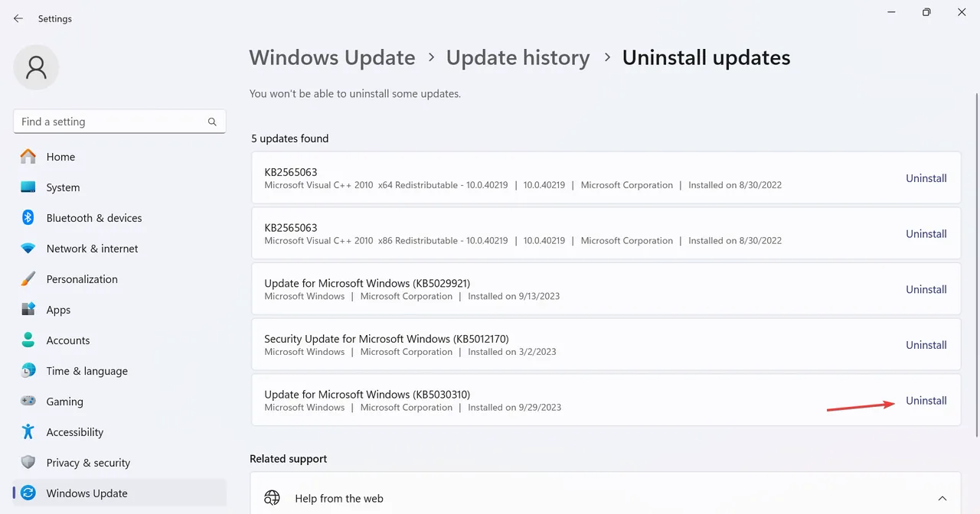Click 'Update for Microsoft Windows (KB5029921)' title
This screenshot has width=980, height=514.
click(367, 283)
